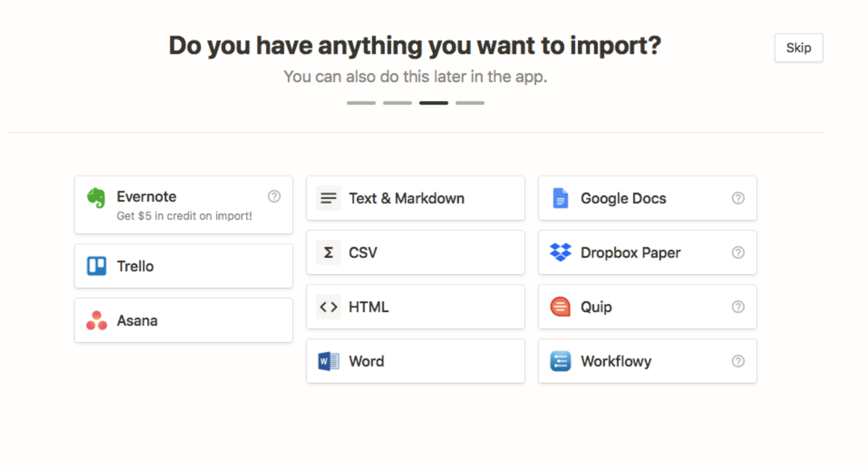Click the Asana three-dot icon
Viewport: 868px width, 472px height.
97,321
